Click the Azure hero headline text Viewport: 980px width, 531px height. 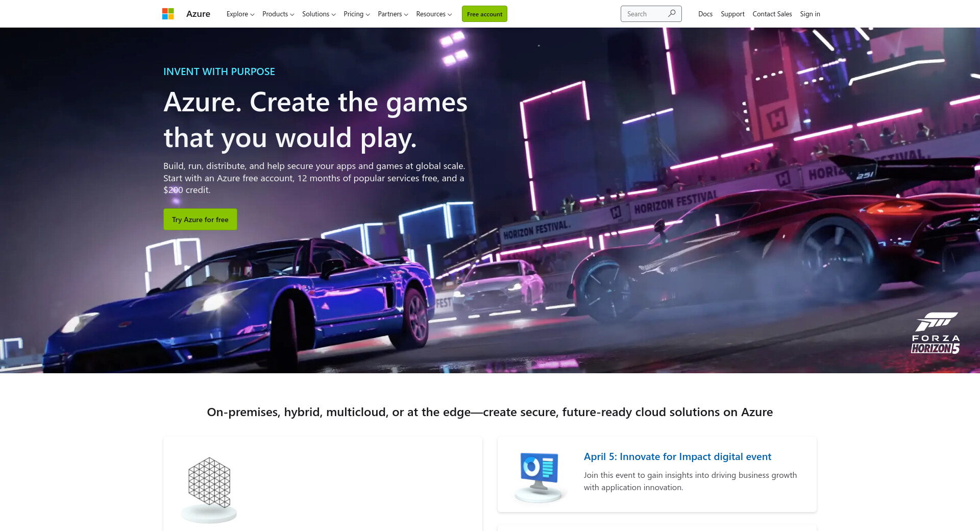315,119
